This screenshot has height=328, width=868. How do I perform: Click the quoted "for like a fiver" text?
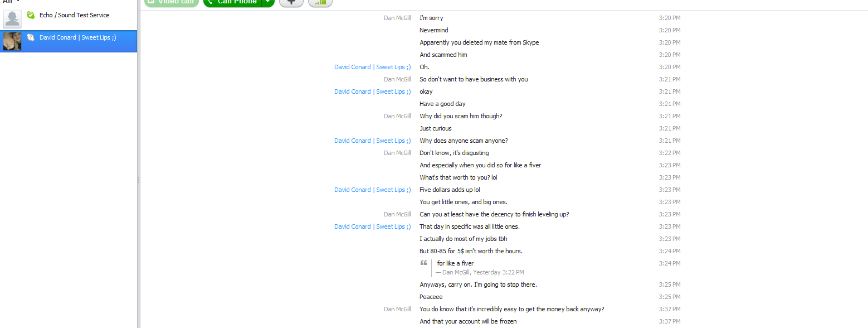click(x=455, y=263)
